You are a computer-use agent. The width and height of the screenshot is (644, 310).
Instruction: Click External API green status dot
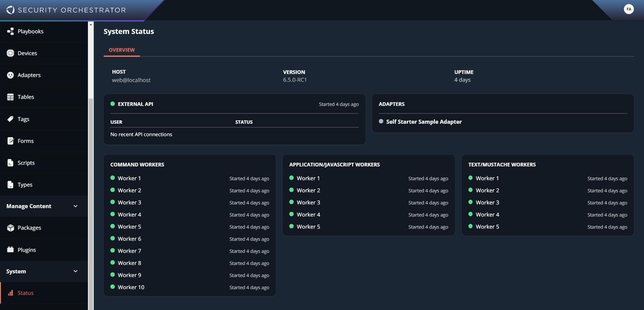click(112, 104)
